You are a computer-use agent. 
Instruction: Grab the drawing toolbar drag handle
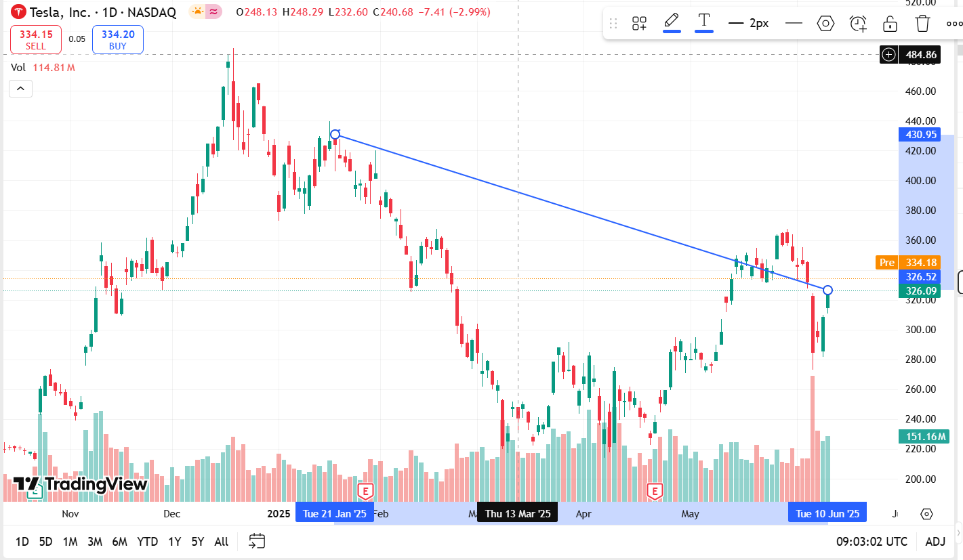(x=613, y=24)
